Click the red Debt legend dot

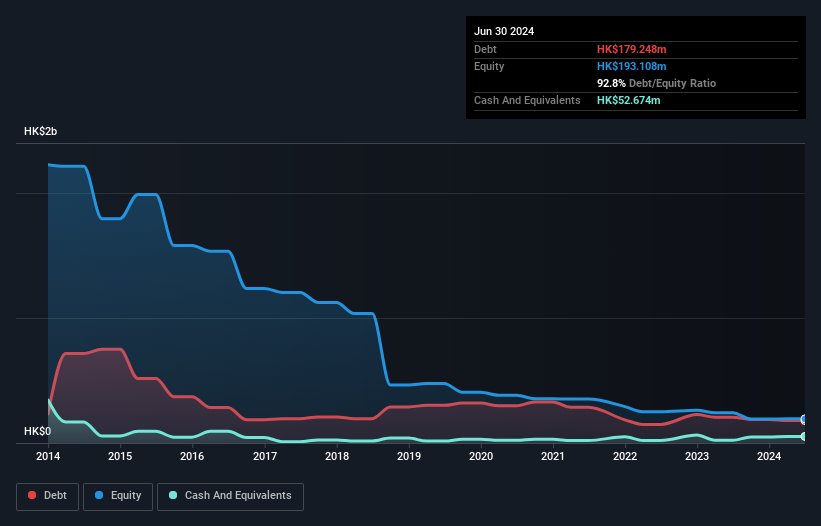coord(32,495)
